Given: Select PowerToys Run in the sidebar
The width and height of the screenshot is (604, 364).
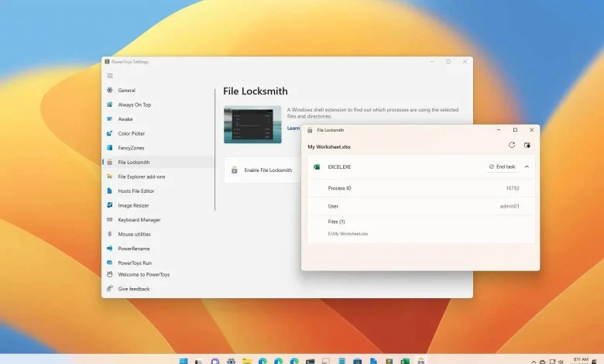Looking at the screenshot, I should tap(135, 263).
